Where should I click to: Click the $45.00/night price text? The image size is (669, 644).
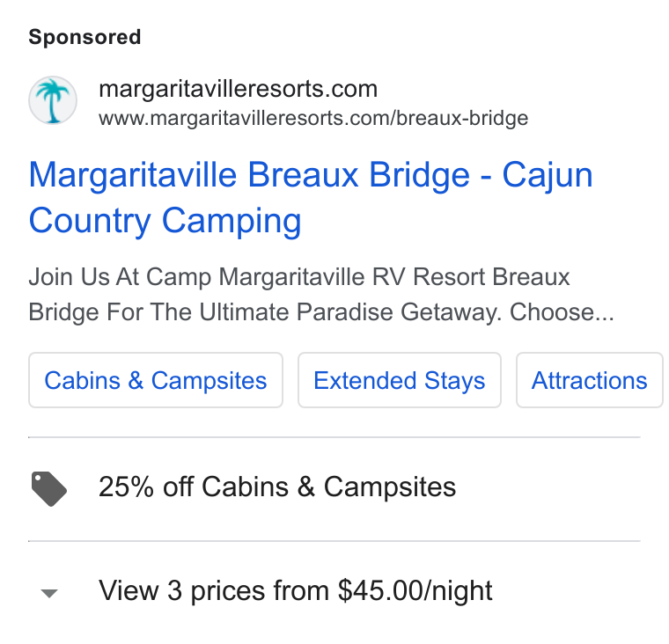[x=415, y=591]
